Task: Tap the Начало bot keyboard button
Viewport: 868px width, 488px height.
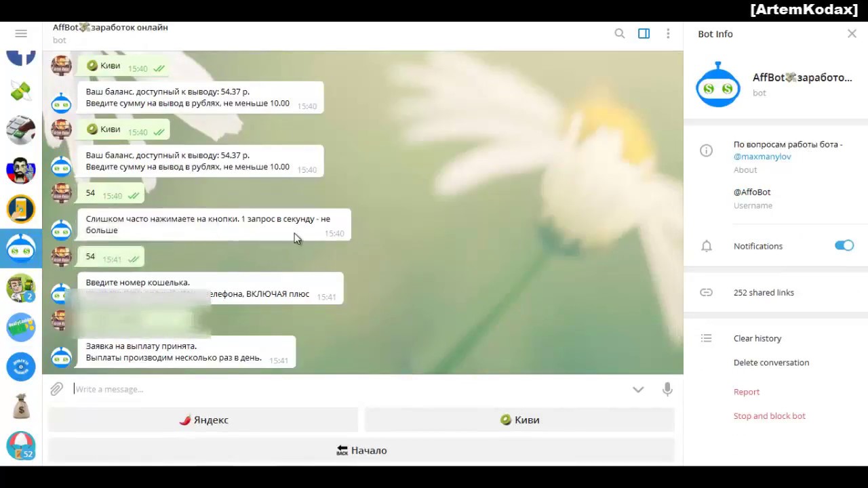Action: (x=361, y=450)
